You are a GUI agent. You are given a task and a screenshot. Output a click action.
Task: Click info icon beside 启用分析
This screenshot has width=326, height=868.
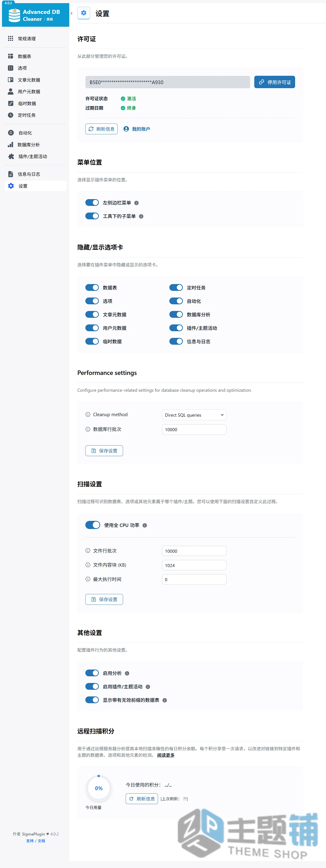(x=127, y=673)
